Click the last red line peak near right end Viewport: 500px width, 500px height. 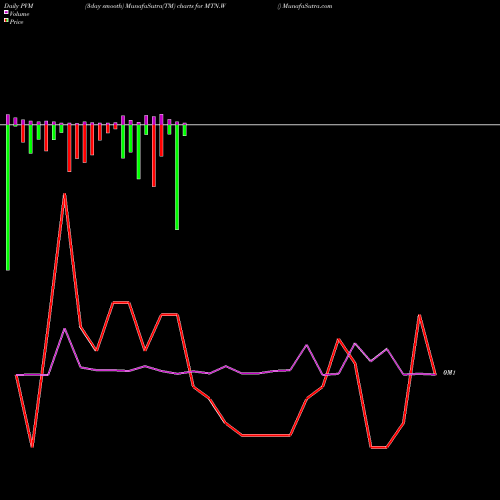[419, 315]
